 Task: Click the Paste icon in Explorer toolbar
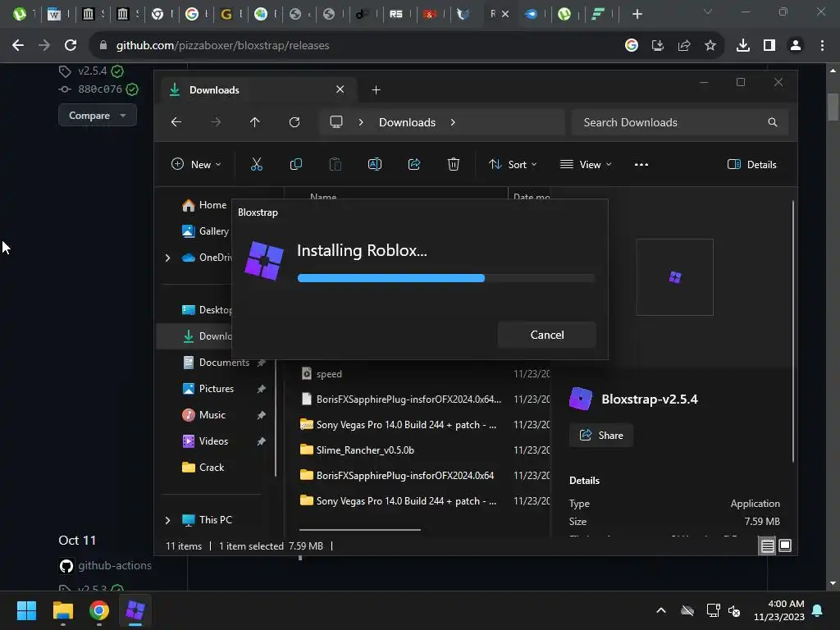336,164
